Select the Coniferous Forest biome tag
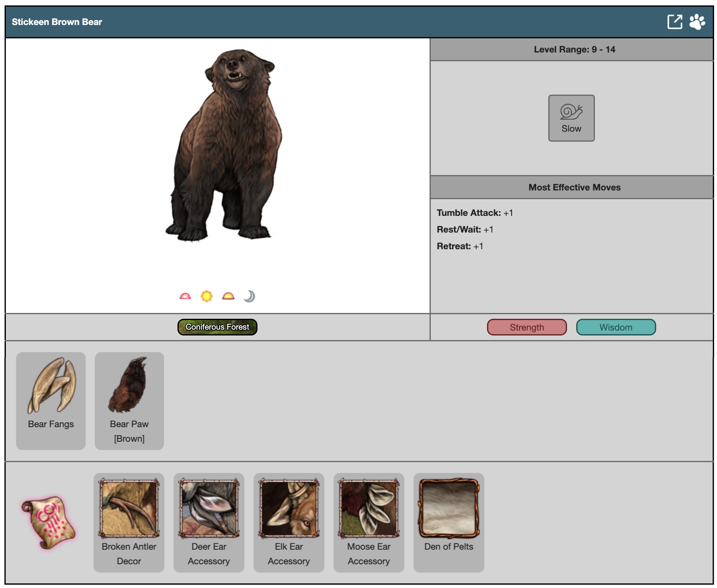Image resolution: width=717 pixels, height=588 pixels. click(x=217, y=327)
